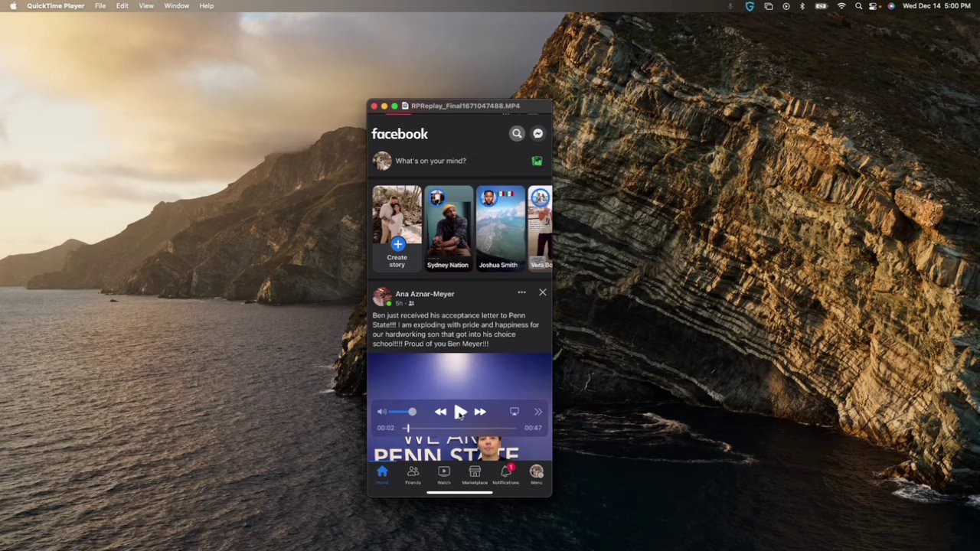Open the shield G menu bar app
Image resolution: width=980 pixels, height=551 pixels.
click(750, 6)
